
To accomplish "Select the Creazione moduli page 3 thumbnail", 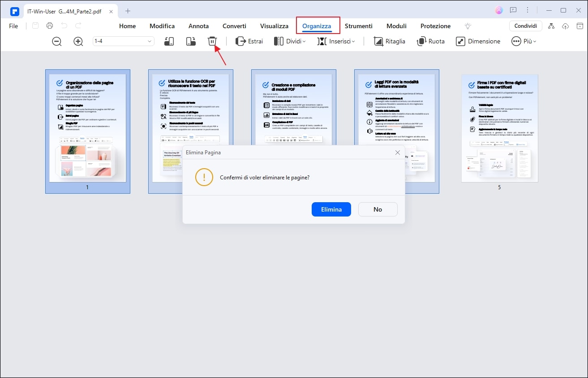I will tap(294, 107).
